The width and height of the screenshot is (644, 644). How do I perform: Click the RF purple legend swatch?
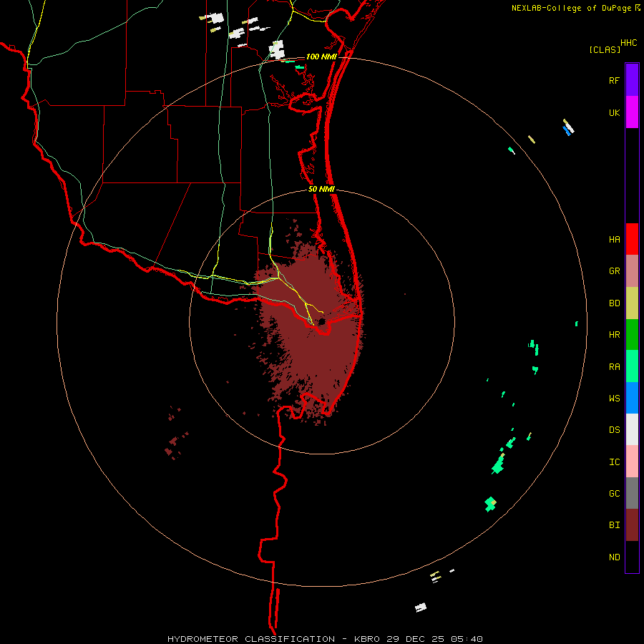[632, 80]
